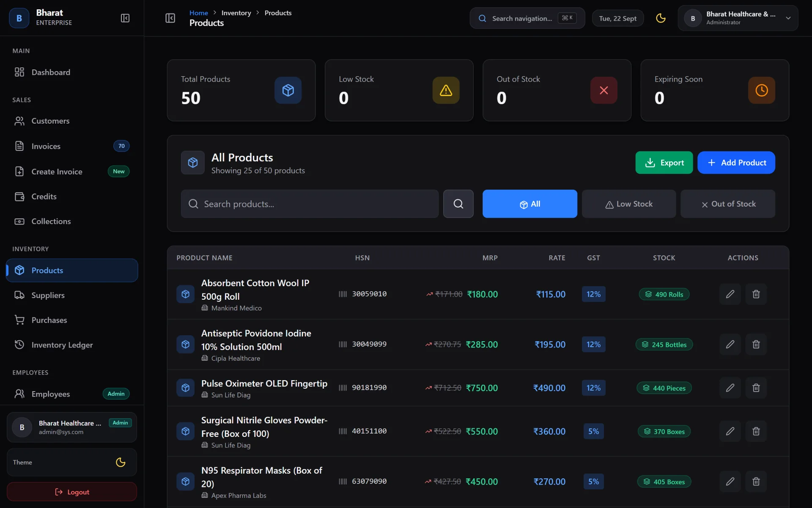This screenshot has height=508, width=812.
Task: Delete Antiseptic Povidone Iodine product
Action: pyautogui.click(x=756, y=345)
